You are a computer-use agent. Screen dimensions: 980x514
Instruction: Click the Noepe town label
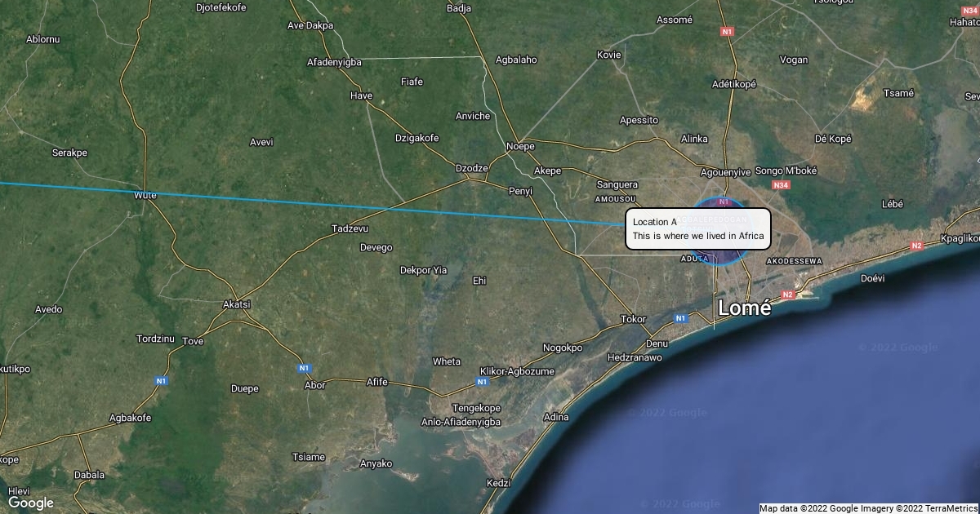click(x=520, y=146)
